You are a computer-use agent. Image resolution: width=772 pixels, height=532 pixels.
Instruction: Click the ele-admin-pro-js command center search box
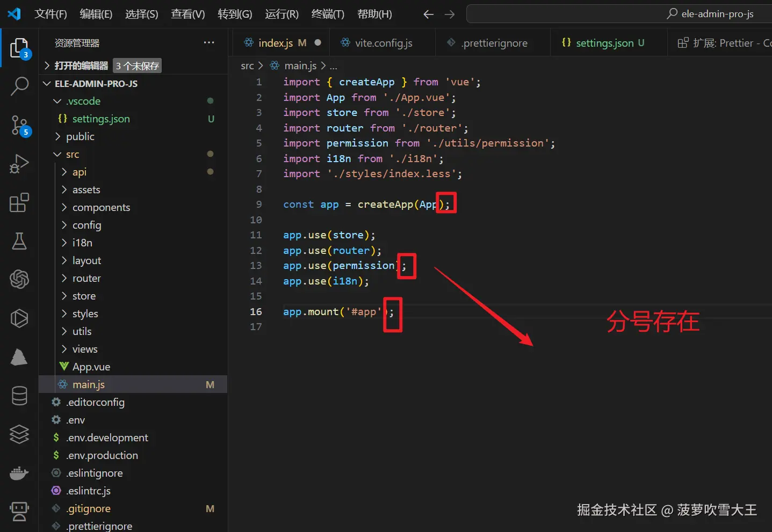[619, 14]
